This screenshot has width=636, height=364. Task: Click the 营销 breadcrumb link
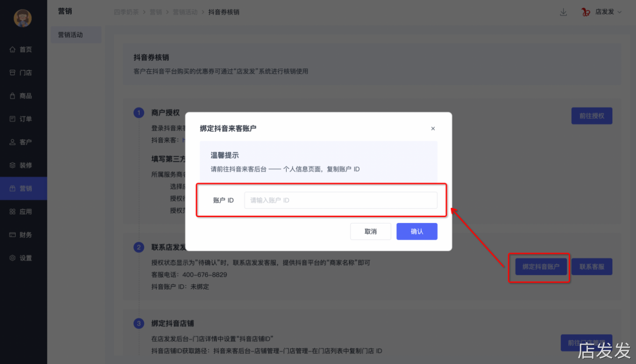pyautogui.click(x=156, y=12)
